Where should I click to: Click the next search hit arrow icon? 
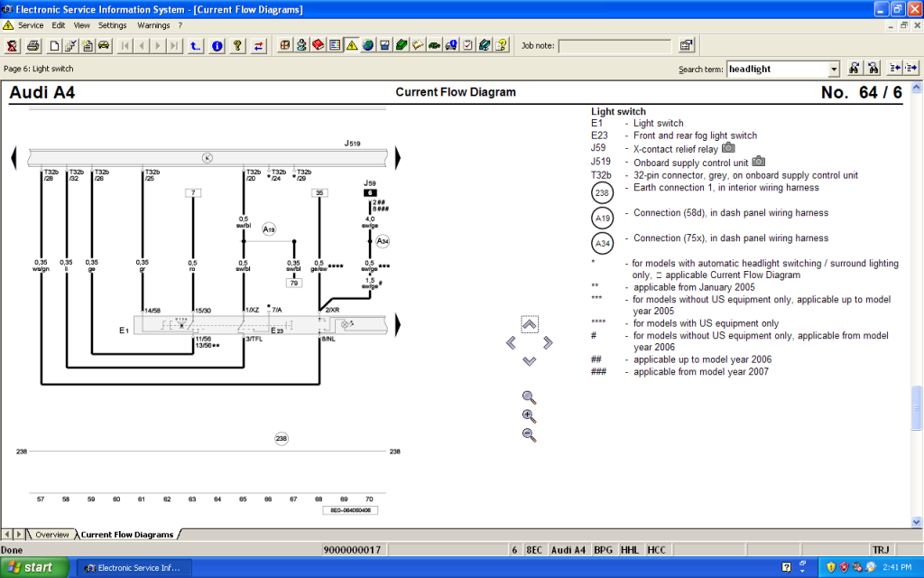(911, 69)
